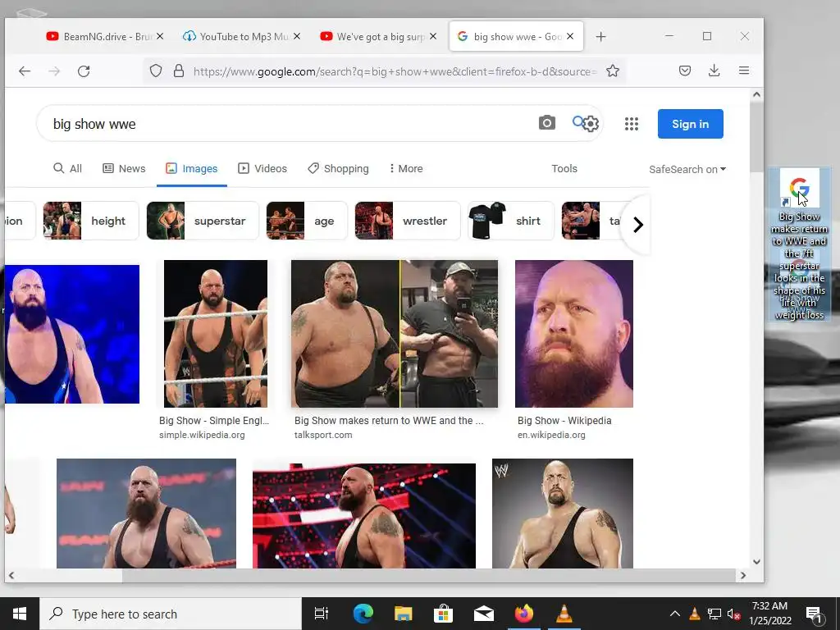Open a new browser tab

601,36
